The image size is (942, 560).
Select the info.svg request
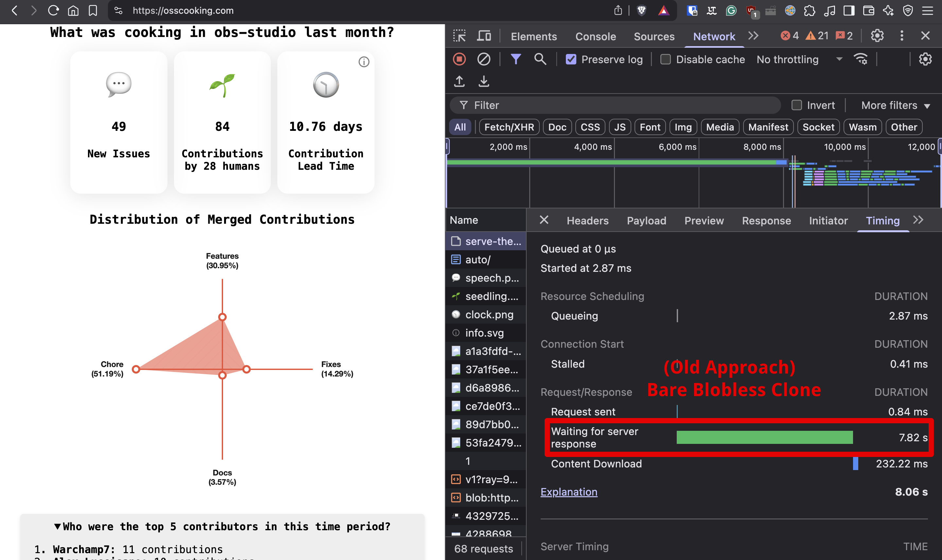click(486, 333)
